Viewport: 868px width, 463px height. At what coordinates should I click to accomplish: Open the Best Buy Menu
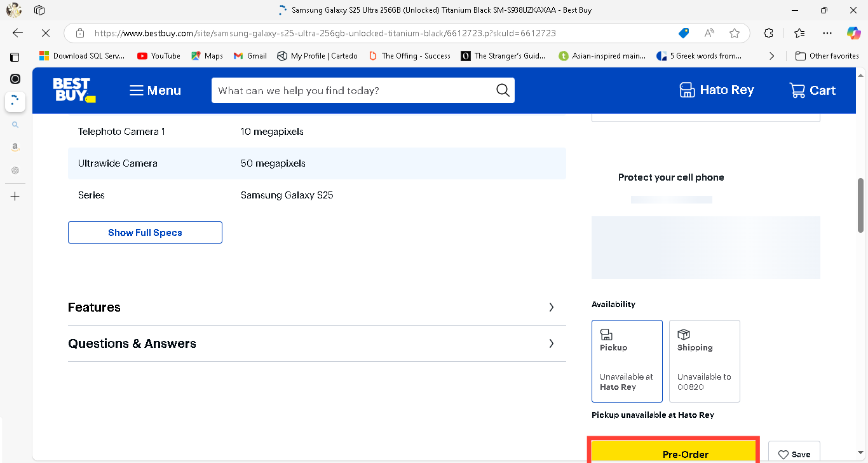point(156,90)
